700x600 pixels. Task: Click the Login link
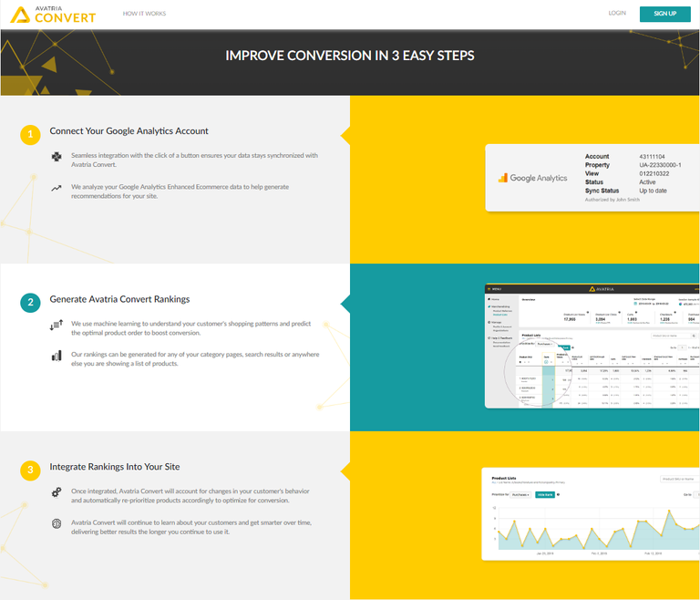(x=617, y=14)
